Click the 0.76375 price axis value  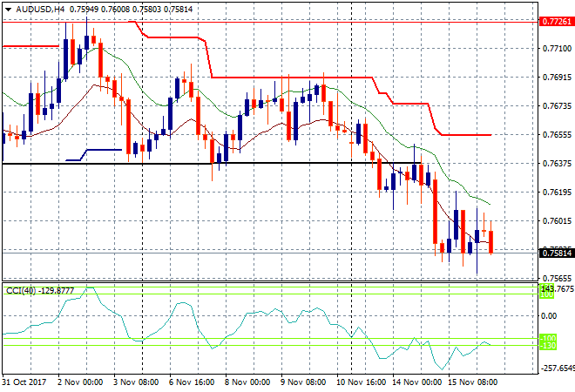pos(557,164)
